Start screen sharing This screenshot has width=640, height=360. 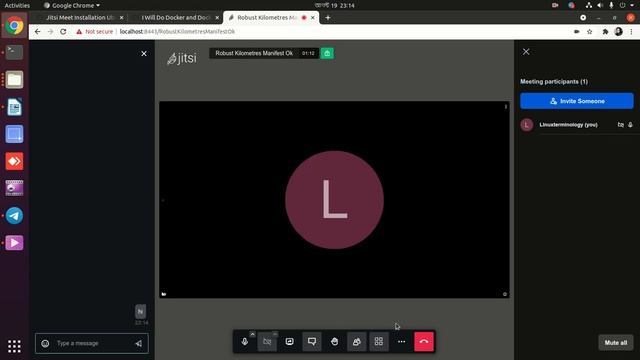coord(289,342)
